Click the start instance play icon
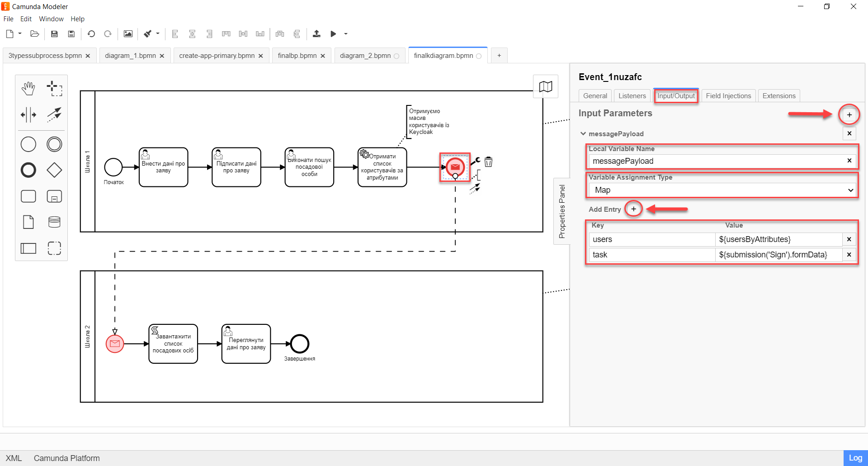Image resolution: width=868 pixels, height=466 pixels. 333,34
